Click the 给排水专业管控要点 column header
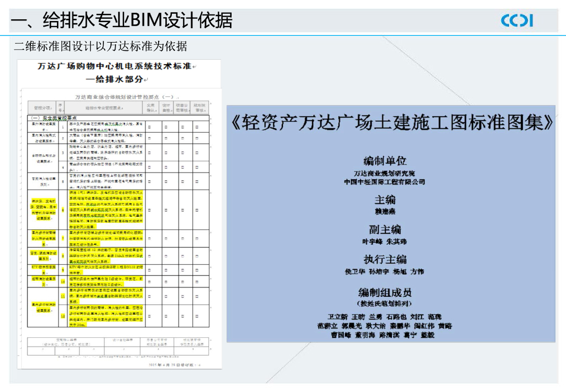This screenshot has width=566, height=392. click(104, 108)
